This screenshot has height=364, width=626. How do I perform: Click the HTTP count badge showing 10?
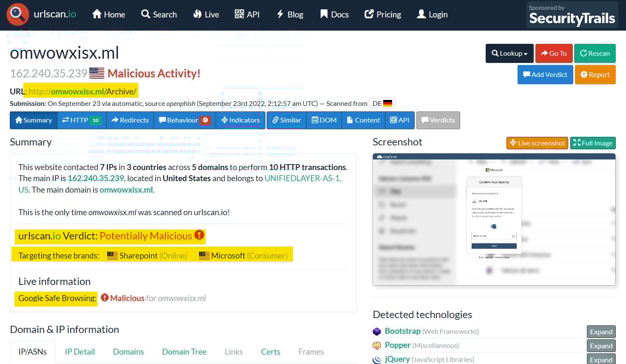[x=96, y=120]
